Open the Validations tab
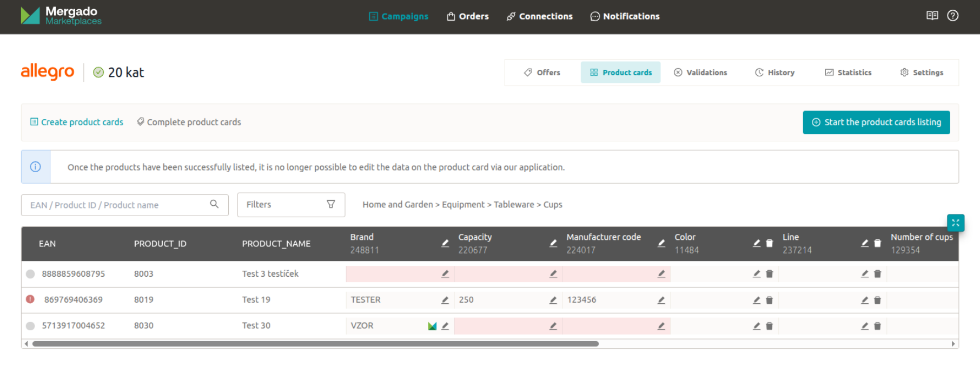The image size is (980, 378). [x=700, y=73]
